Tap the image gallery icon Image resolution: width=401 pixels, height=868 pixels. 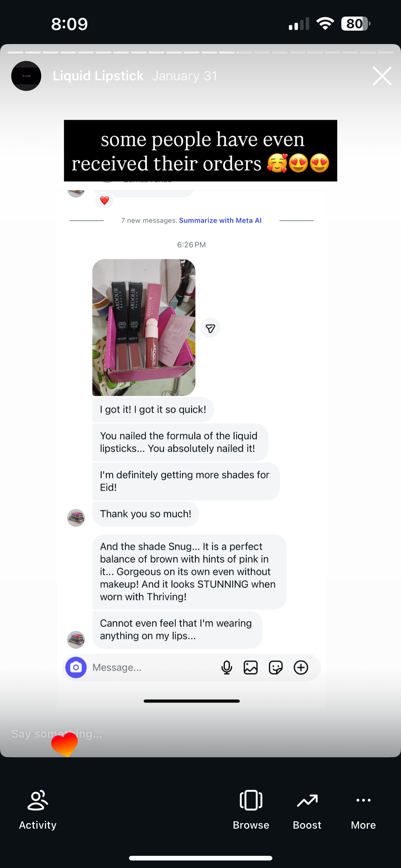[x=250, y=667]
